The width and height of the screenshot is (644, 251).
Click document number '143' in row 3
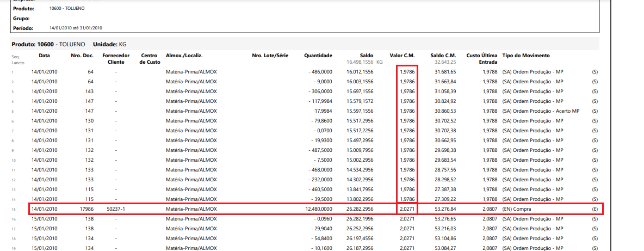pyautogui.click(x=90, y=91)
